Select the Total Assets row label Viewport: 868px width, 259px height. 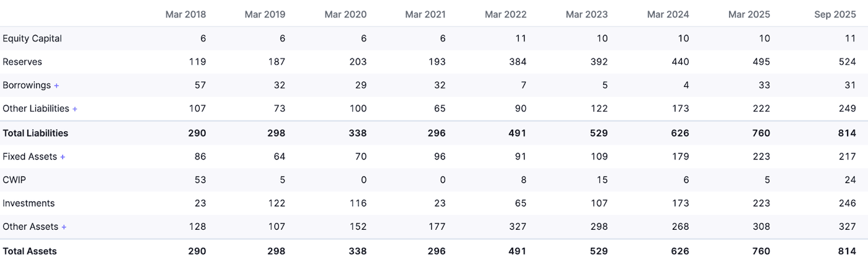point(30,251)
